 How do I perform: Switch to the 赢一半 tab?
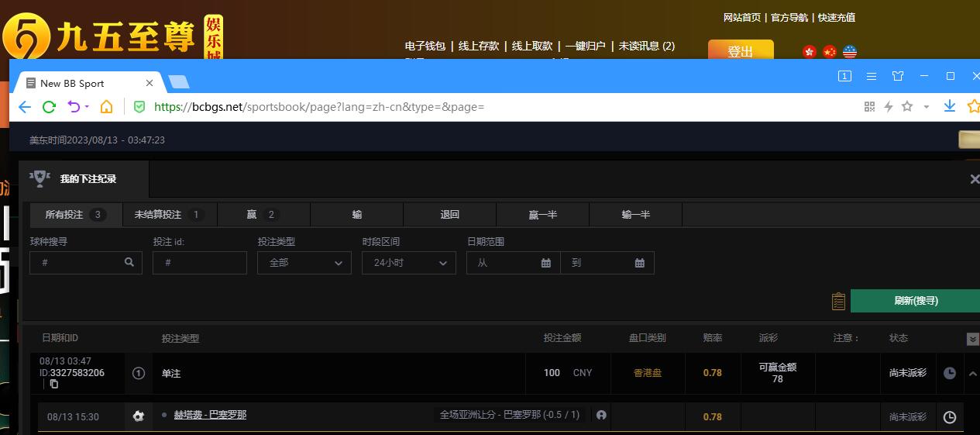coord(543,215)
